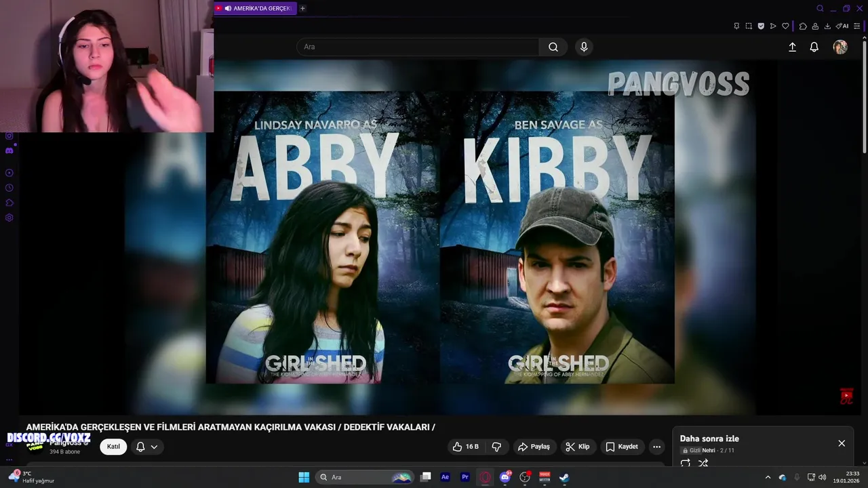The height and width of the screenshot is (488, 868).
Task: Click the send flow arrow icon
Action: pyautogui.click(x=773, y=26)
